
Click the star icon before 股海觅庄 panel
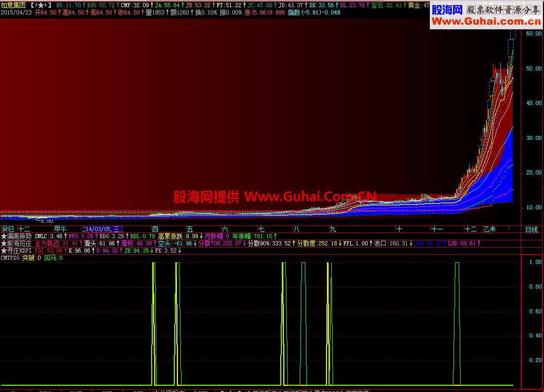point(5,244)
